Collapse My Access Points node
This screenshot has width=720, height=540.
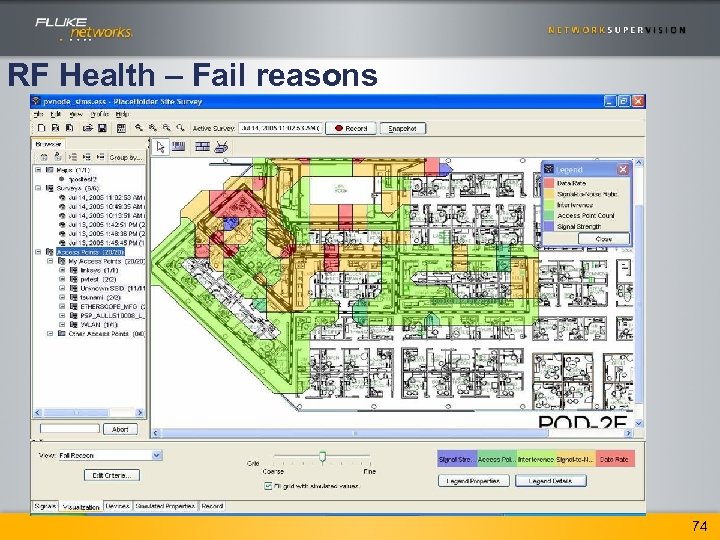pyautogui.click(x=50, y=261)
